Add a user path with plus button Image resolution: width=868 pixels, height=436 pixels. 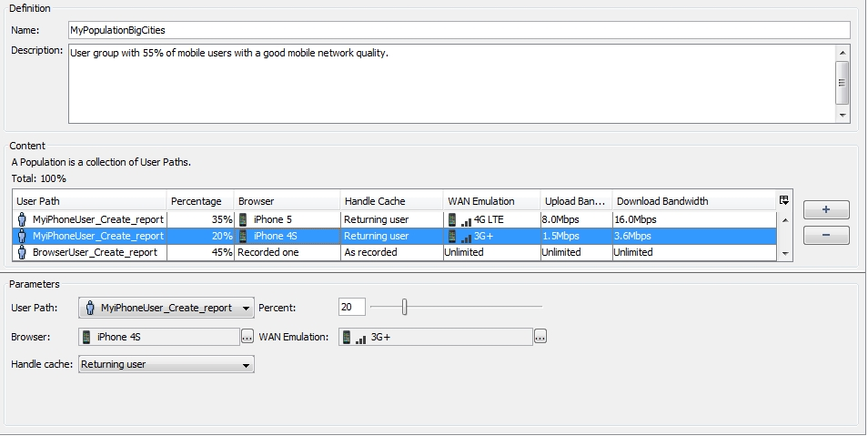(825, 209)
